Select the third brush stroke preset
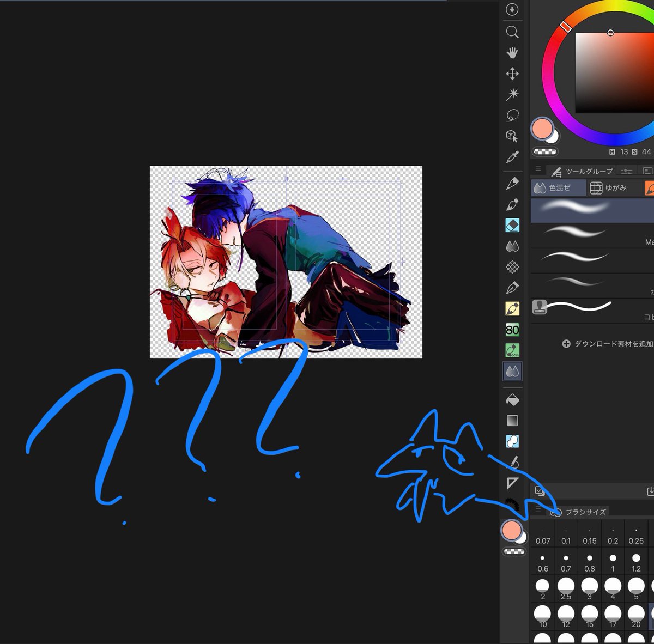Viewport: 654px width, 644px height. tap(592, 260)
